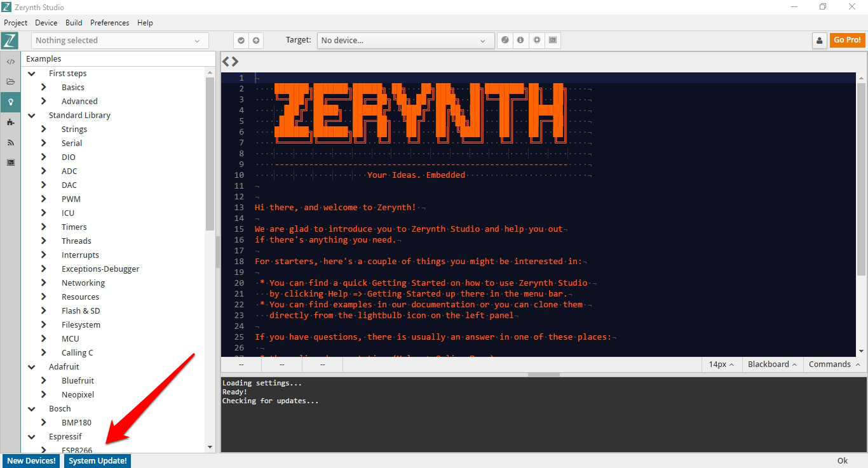The width and height of the screenshot is (868, 468).
Task: Expand the DIO examples node
Action: point(44,157)
